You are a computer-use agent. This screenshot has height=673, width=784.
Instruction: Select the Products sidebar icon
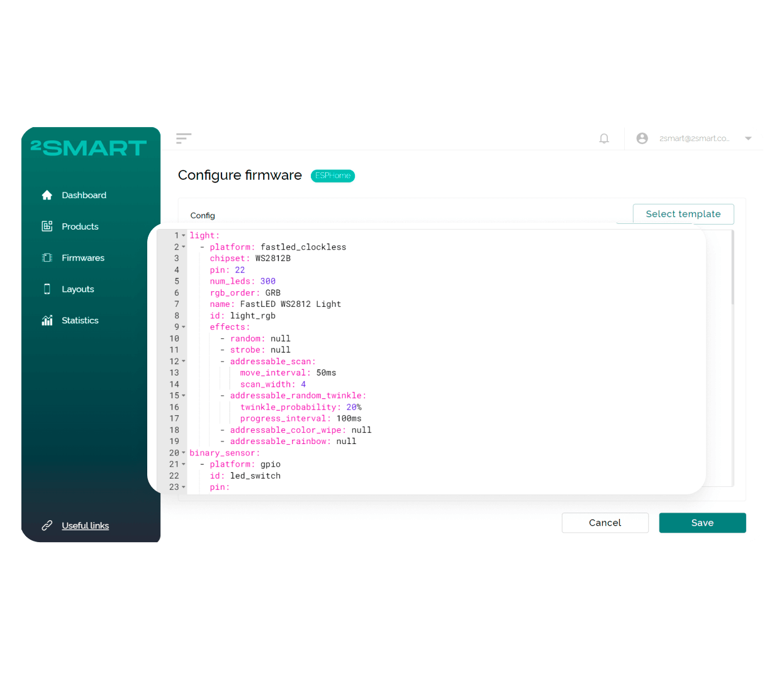47,226
